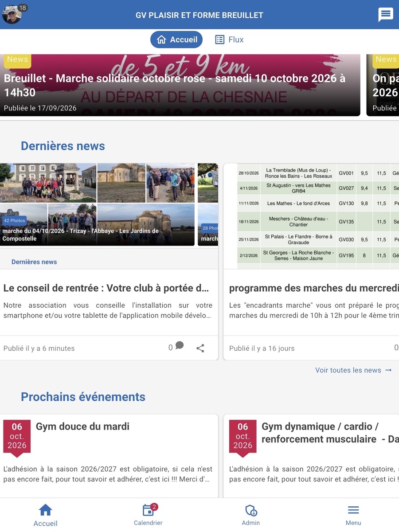Open the programme des marches du mercredi article
Screen dimensions: 399x532
tap(314, 288)
